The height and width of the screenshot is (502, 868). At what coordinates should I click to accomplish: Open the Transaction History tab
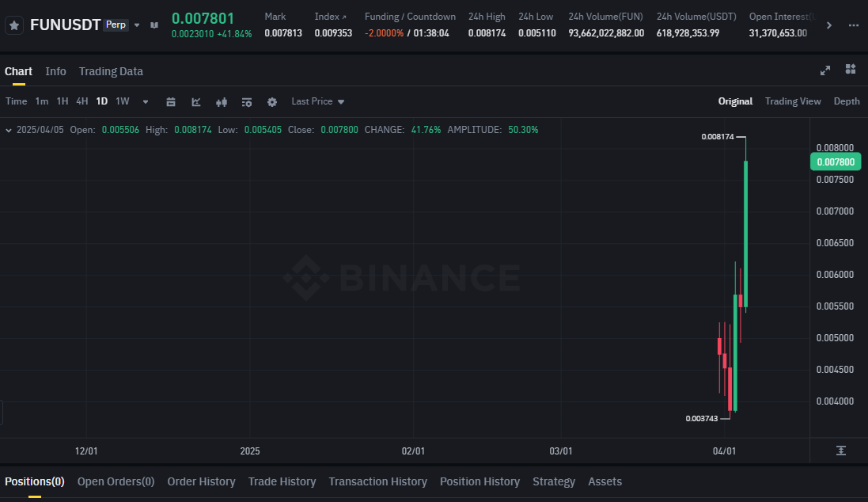pyautogui.click(x=377, y=481)
